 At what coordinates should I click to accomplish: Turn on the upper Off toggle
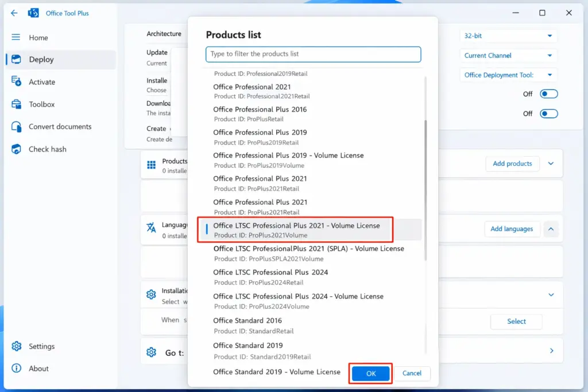coord(548,92)
